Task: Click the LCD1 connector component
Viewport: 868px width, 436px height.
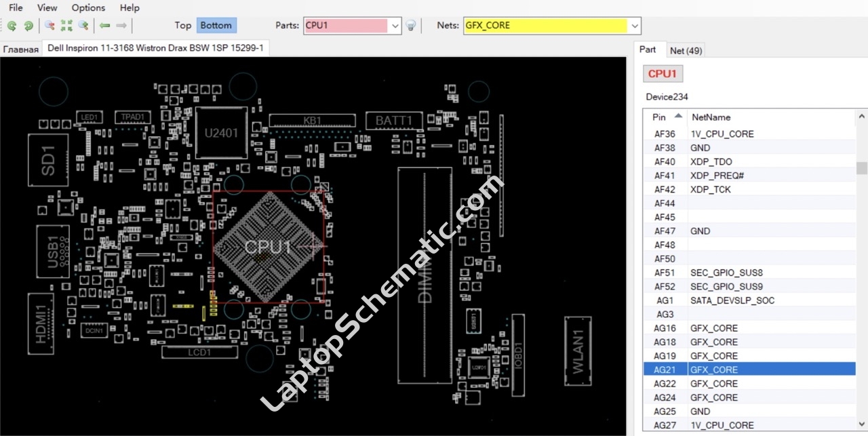Action: [199, 353]
